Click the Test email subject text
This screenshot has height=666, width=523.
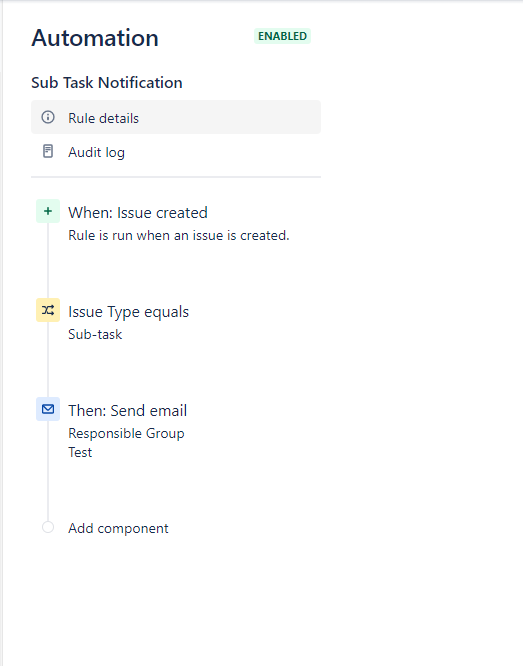point(80,452)
